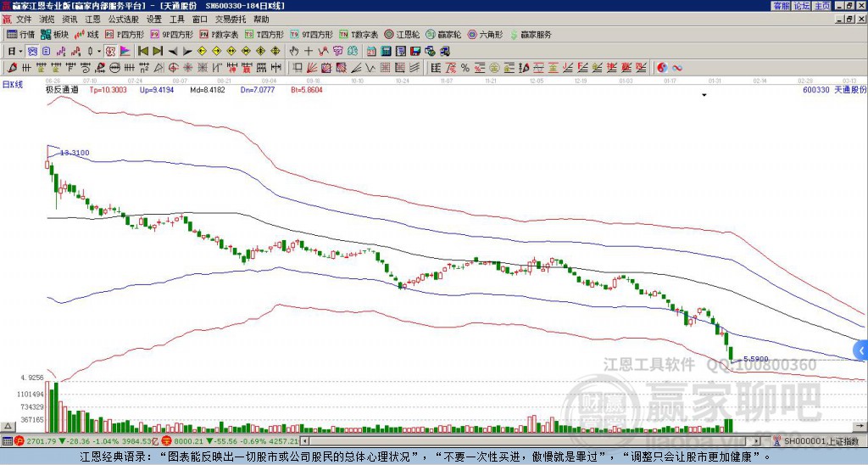868x465 pixels.
Task: Click the Dn=7.0777 indicator value
Action: coord(258,89)
